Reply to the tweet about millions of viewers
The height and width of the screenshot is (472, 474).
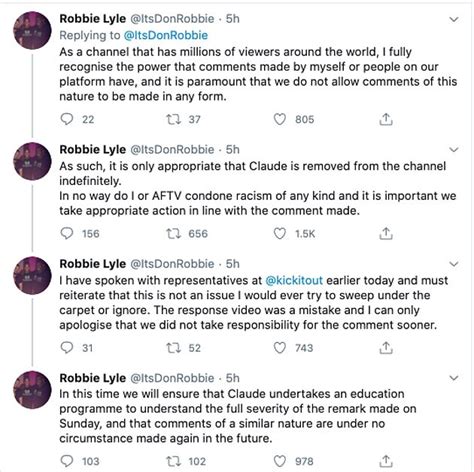coord(67,119)
